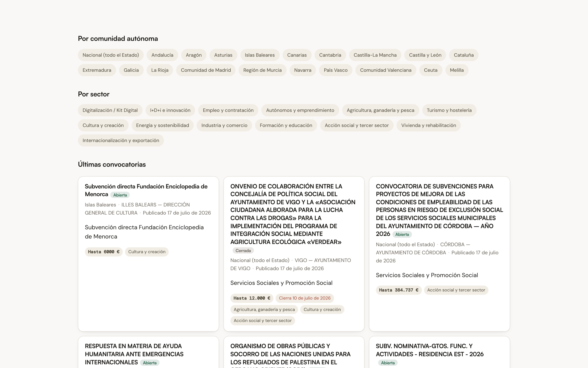Click the Hasta 12.000 € amount tag
This screenshot has width=588, height=368.
click(x=252, y=298)
